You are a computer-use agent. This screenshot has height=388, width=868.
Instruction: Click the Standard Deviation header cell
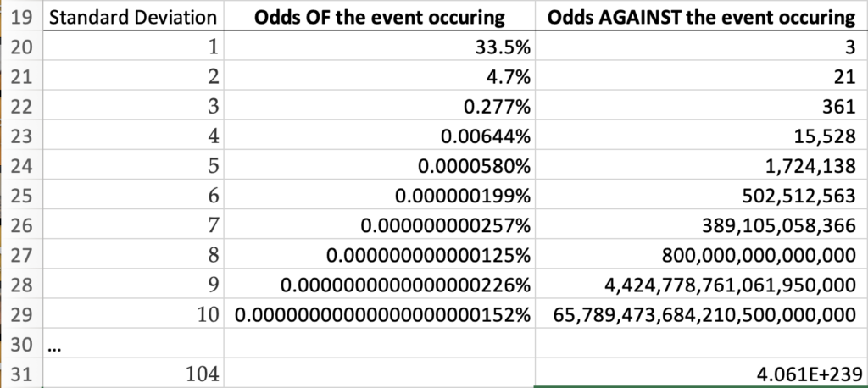pos(132,18)
